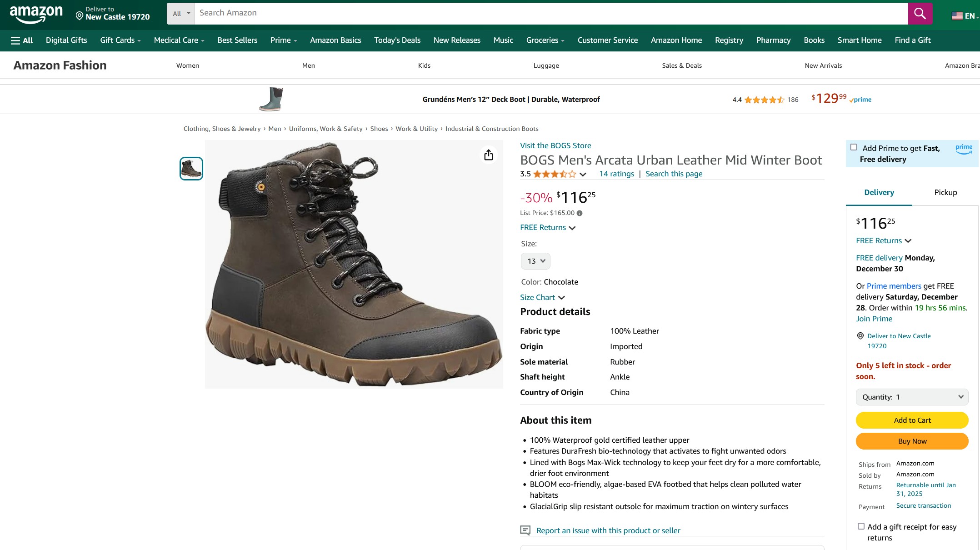This screenshot has width=980, height=550.
Task: Open the All hamburger menu
Action: click(22, 40)
